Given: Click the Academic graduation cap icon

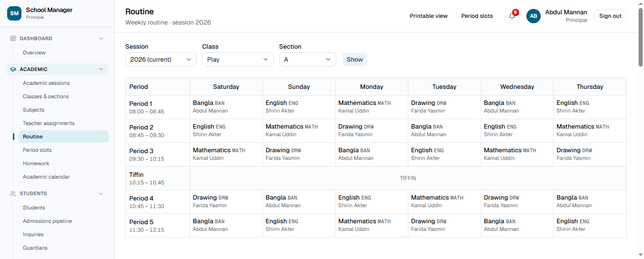Looking at the screenshot, I should (x=13, y=69).
